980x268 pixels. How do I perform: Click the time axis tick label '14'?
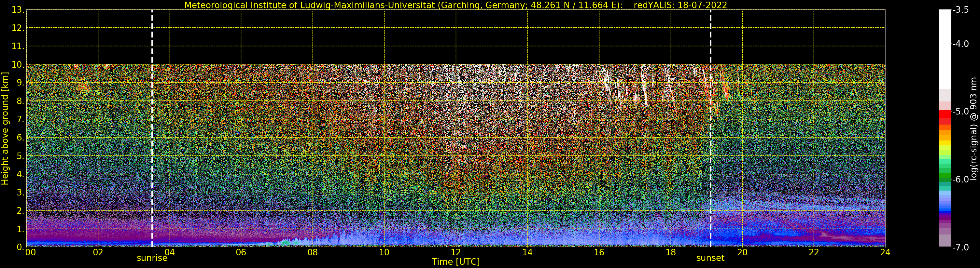[527, 252]
